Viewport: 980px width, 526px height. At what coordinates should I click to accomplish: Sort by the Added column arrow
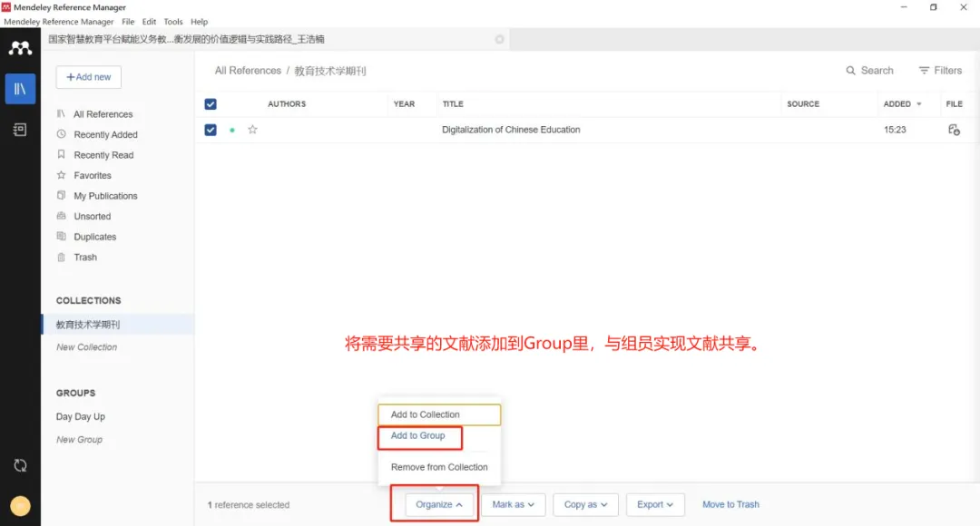(x=918, y=104)
